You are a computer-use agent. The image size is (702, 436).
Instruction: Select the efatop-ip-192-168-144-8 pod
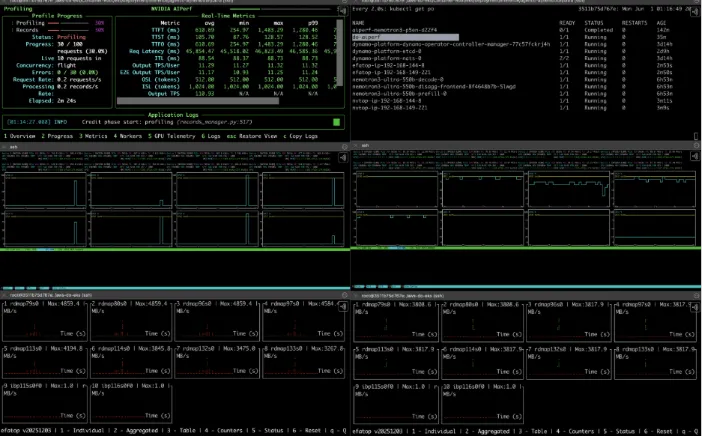(x=388, y=65)
